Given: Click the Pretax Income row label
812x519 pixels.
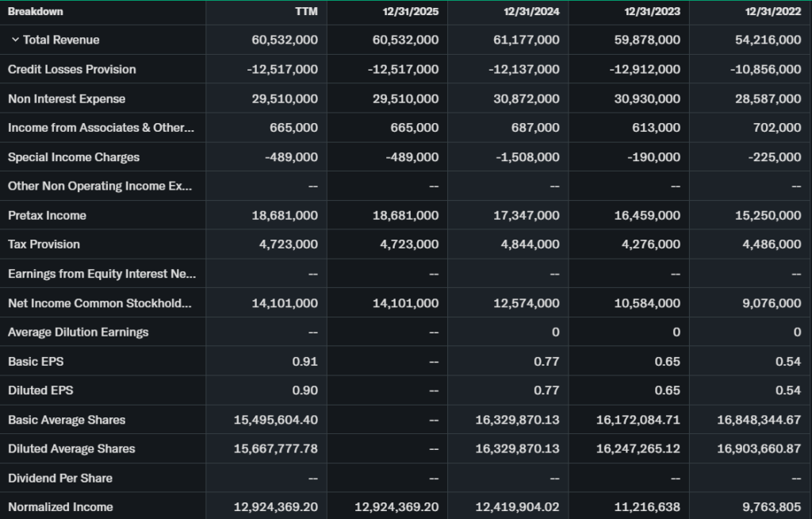Looking at the screenshot, I should 47,215.
